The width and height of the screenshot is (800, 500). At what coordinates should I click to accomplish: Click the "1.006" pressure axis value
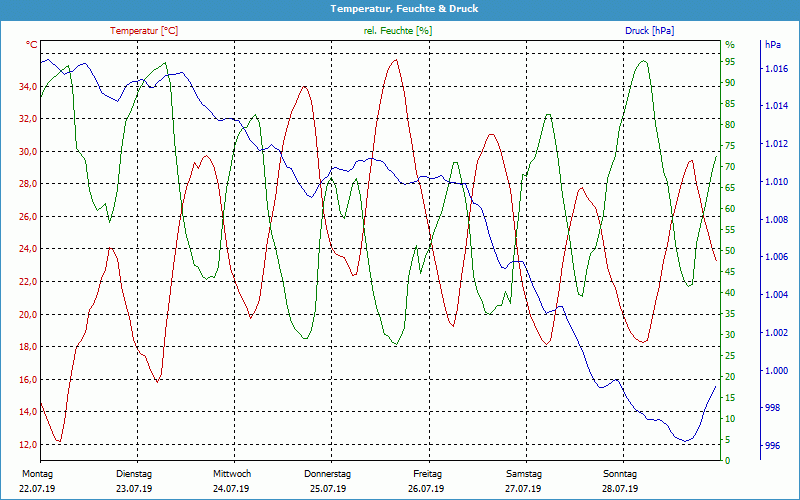(776, 258)
